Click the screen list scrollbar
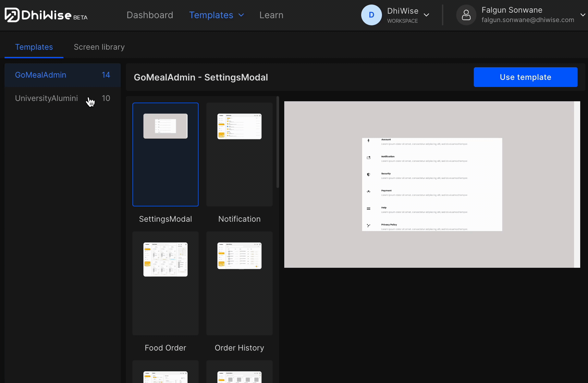The width and height of the screenshot is (588, 383). 277,142
